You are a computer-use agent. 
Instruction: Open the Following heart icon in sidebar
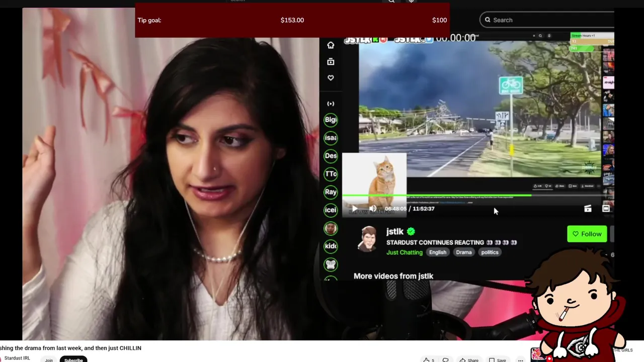331,78
